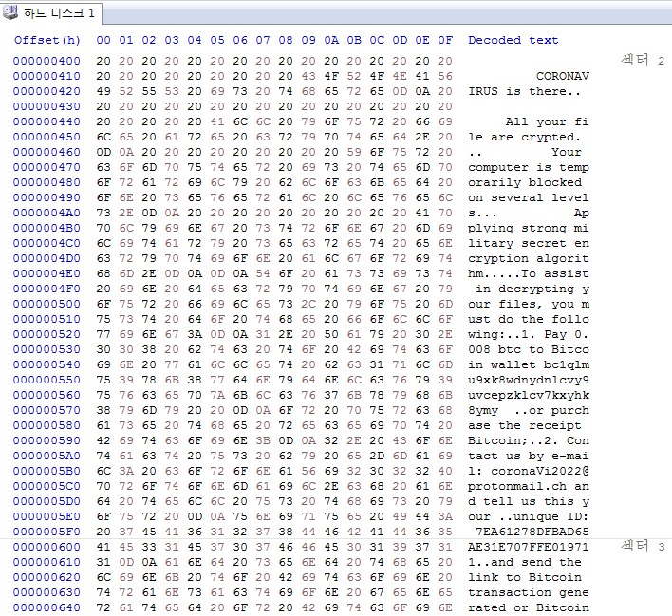Click decoded text '1..and send the'

tap(525, 563)
